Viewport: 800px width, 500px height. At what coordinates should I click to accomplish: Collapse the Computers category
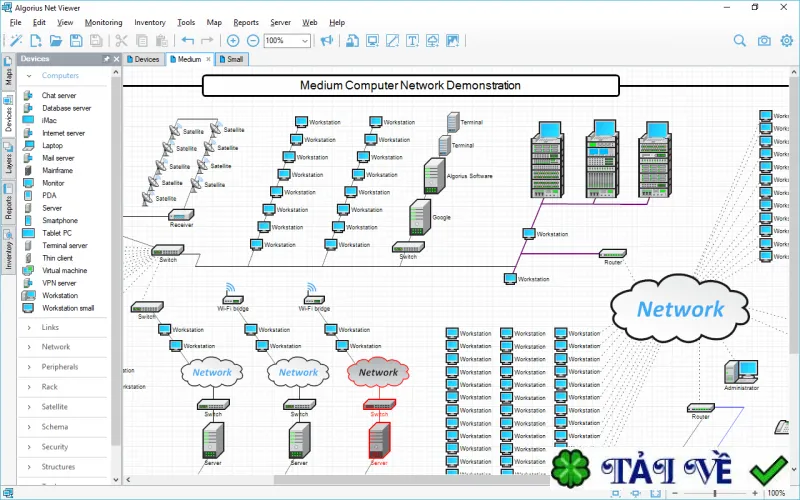29,76
